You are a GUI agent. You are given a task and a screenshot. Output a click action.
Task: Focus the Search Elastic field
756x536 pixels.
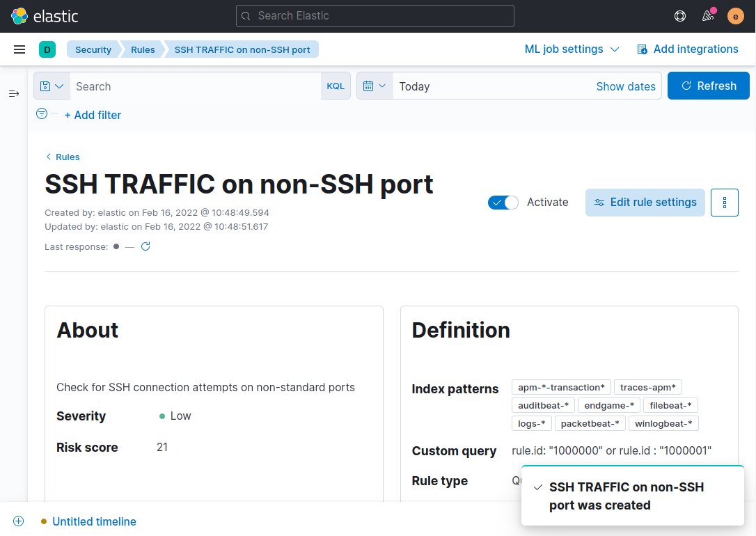coord(375,16)
